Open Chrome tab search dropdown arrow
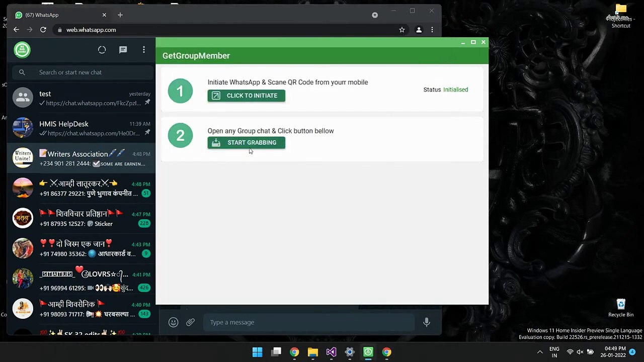Screen dimensions: 644x362 click(x=375, y=15)
